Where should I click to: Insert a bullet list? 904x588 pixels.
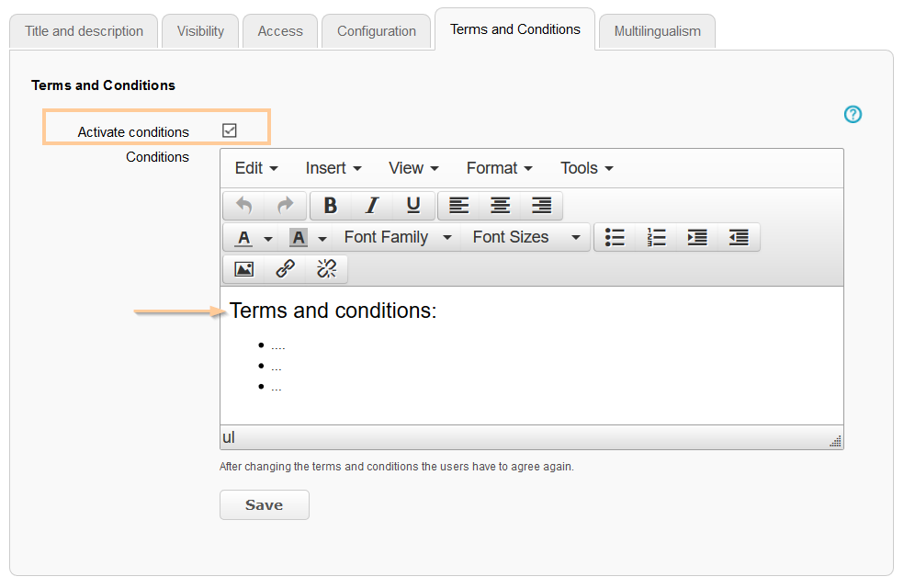615,237
